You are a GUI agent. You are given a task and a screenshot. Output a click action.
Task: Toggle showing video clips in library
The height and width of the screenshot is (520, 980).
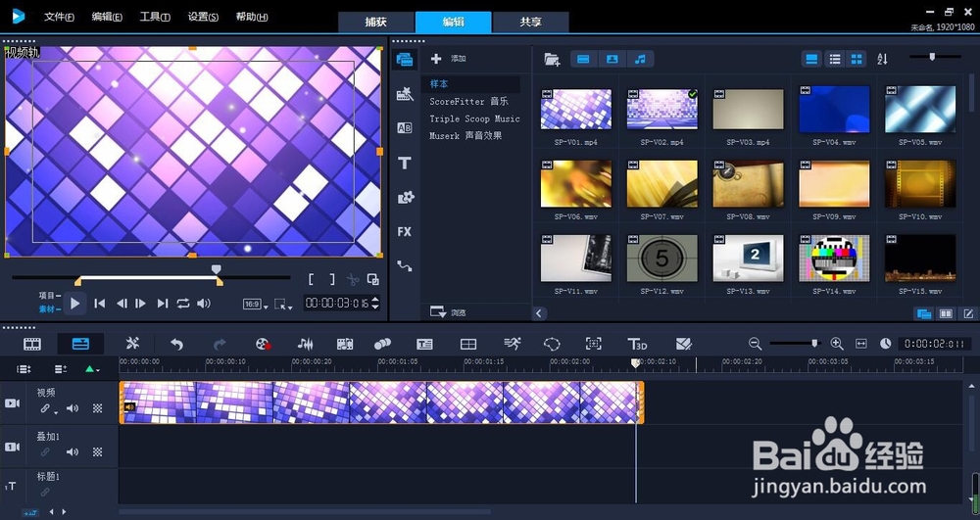(583, 60)
